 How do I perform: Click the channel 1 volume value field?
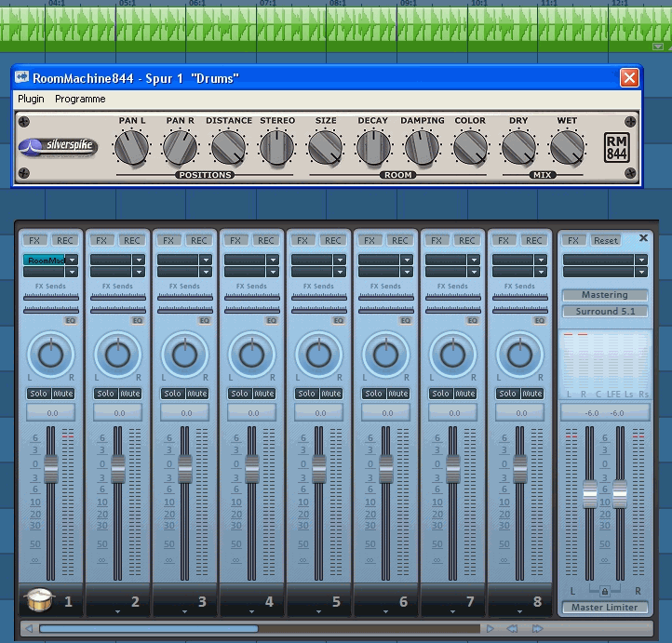[51, 413]
